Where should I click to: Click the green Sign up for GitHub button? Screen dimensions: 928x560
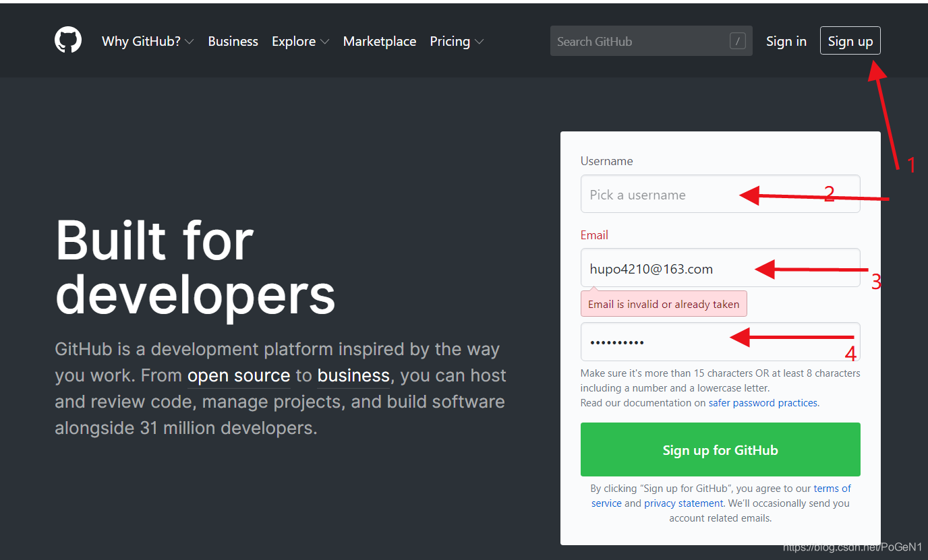tap(720, 450)
